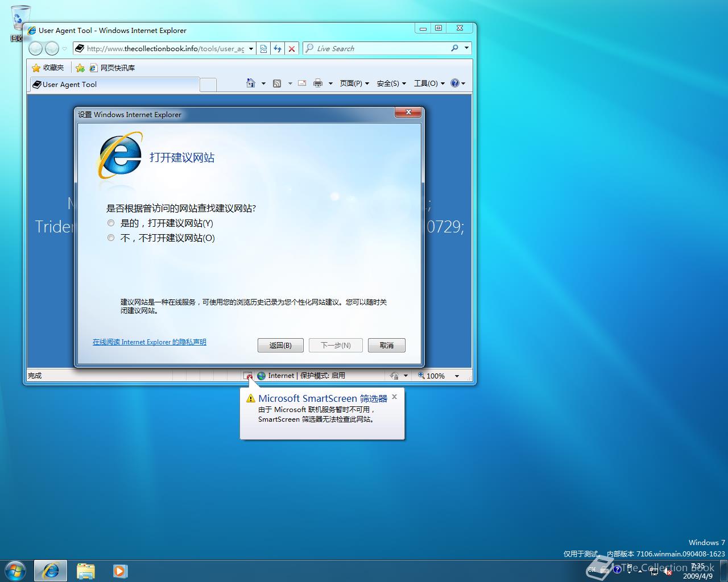Viewport: 728px width, 582px height.
Task: Click the taskbar clock and date
Action: click(698, 571)
